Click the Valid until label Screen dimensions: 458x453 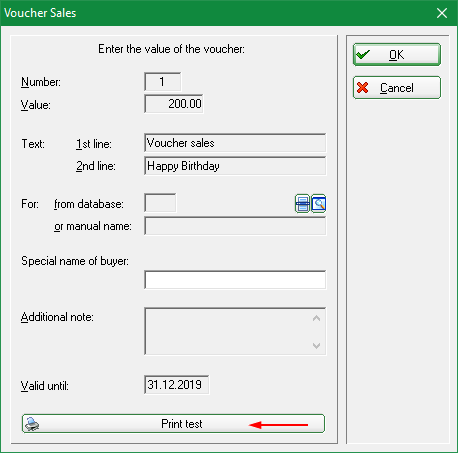pyautogui.click(x=45, y=386)
